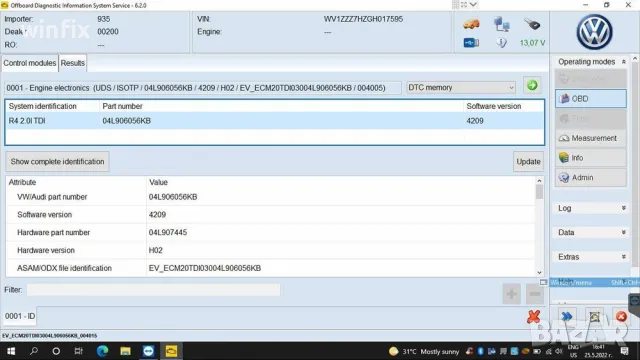Click the VIN WV1ZZZ7HZGH017595 value
Image resolution: width=640 pixels, height=360 pixels.
(363, 19)
